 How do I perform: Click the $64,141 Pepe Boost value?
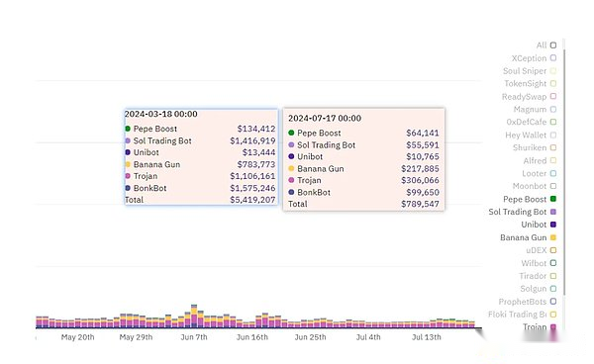(x=423, y=133)
